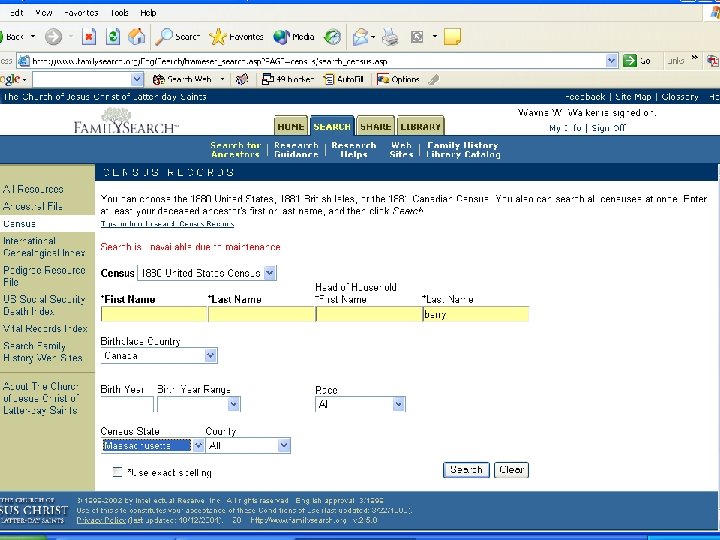Select Ancestral File in the sidebar
This screenshot has width=720, height=540.
coord(32,206)
